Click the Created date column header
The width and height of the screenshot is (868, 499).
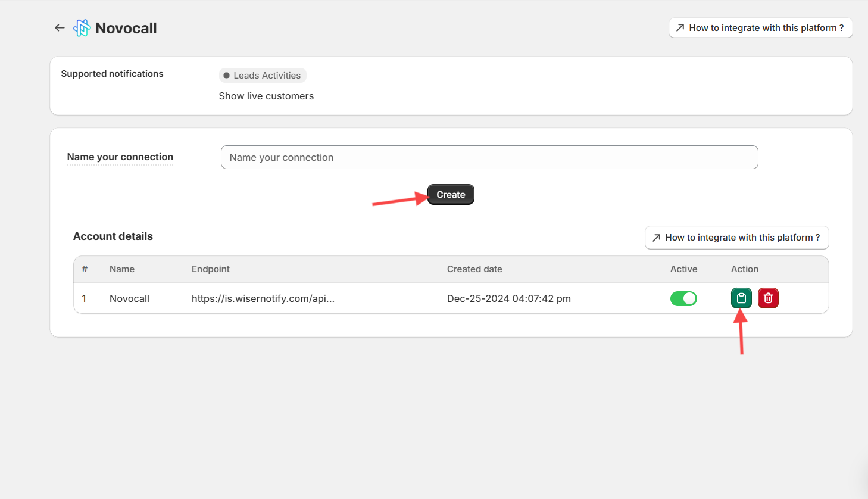(474, 269)
